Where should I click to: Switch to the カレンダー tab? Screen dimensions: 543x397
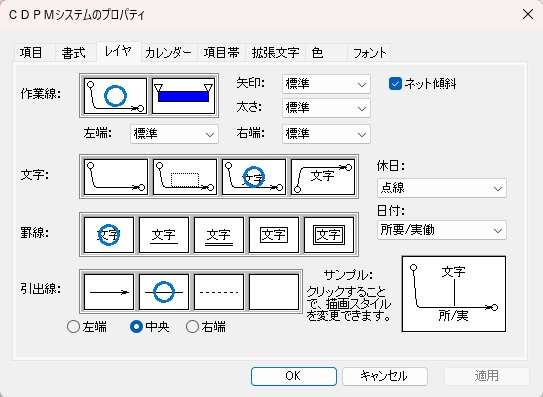point(168,53)
